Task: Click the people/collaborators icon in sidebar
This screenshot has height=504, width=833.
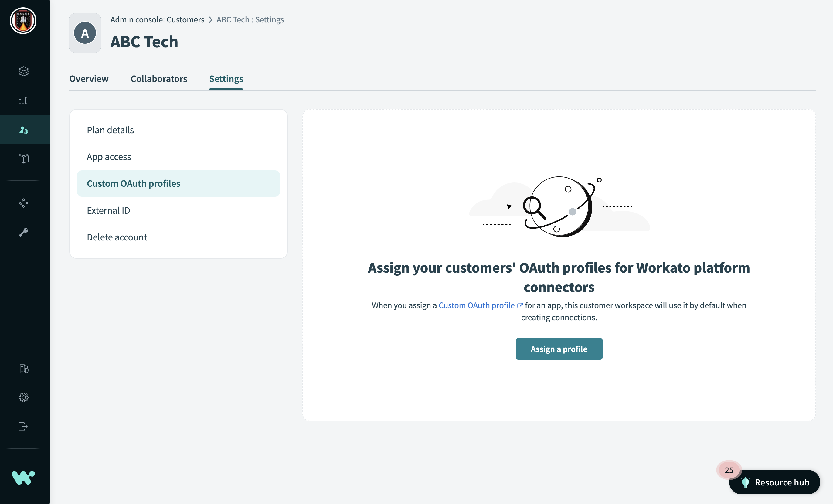Action: coord(24,129)
